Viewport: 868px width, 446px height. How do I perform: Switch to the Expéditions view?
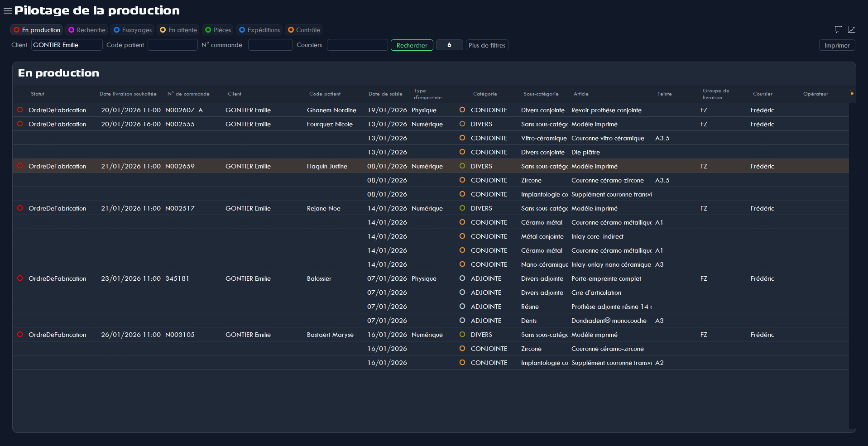259,30
